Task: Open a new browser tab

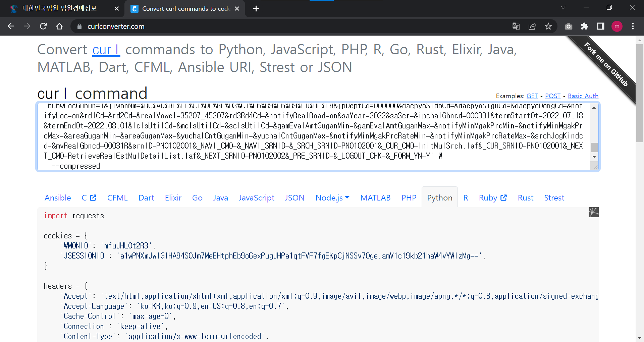Action: tap(256, 9)
